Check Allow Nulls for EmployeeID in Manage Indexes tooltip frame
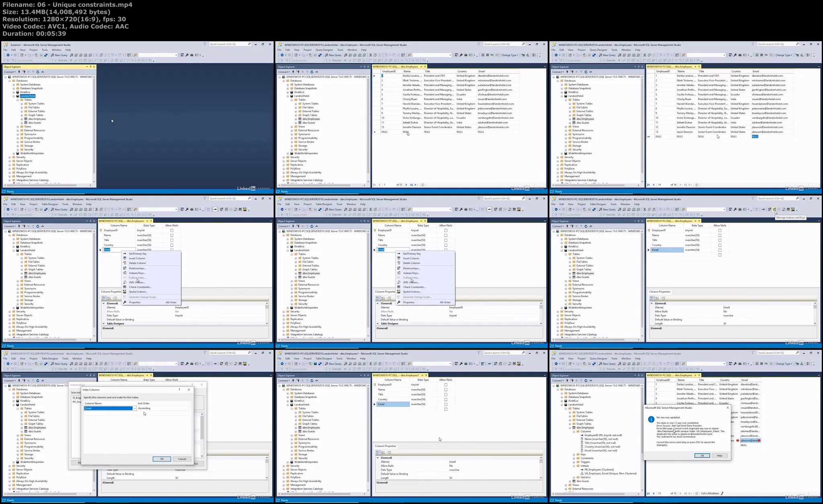823x504 pixels. coord(720,230)
